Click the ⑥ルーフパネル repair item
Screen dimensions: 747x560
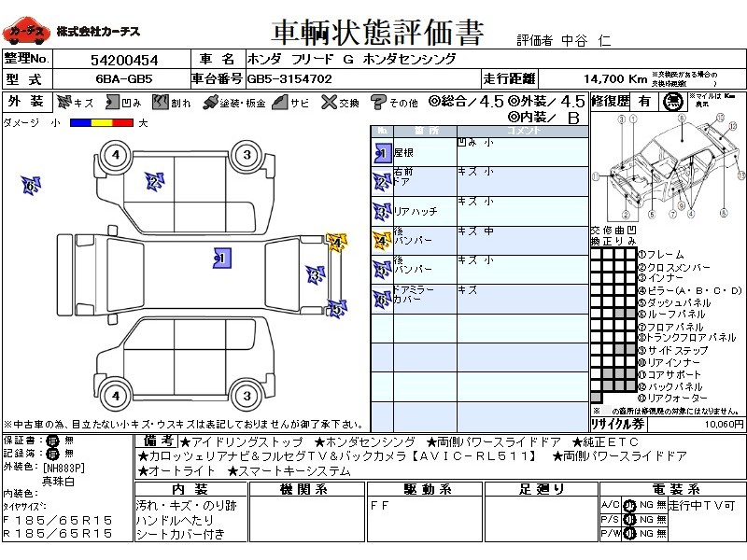point(671,314)
